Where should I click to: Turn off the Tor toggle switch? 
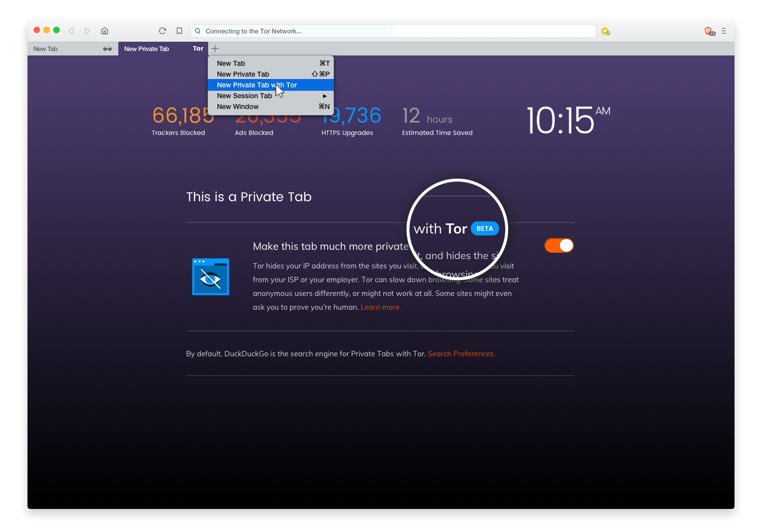click(x=559, y=245)
